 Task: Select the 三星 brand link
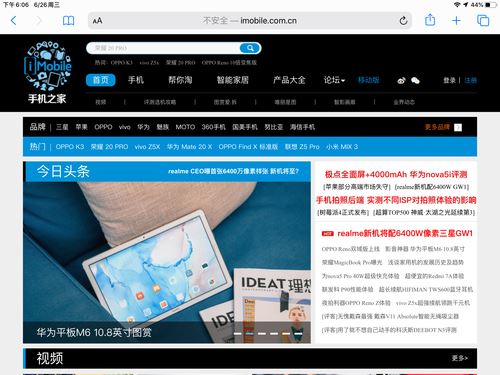62,127
